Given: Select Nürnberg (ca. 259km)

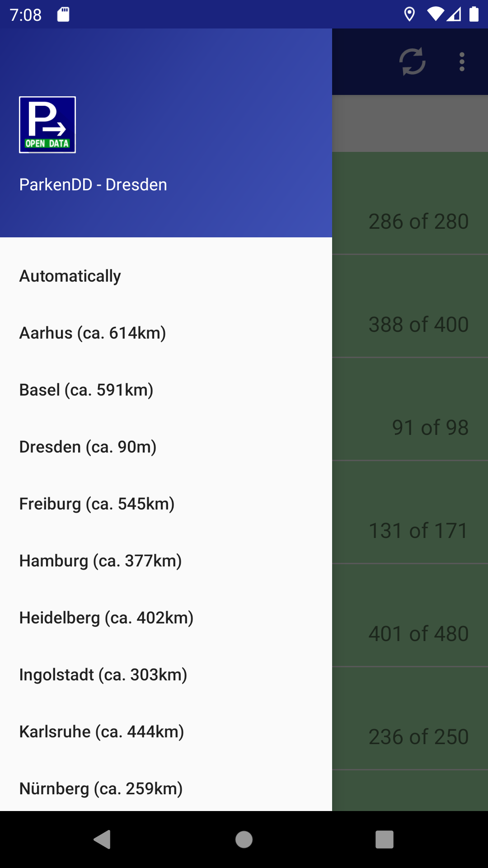Looking at the screenshot, I should pyautogui.click(x=101, y=788).
